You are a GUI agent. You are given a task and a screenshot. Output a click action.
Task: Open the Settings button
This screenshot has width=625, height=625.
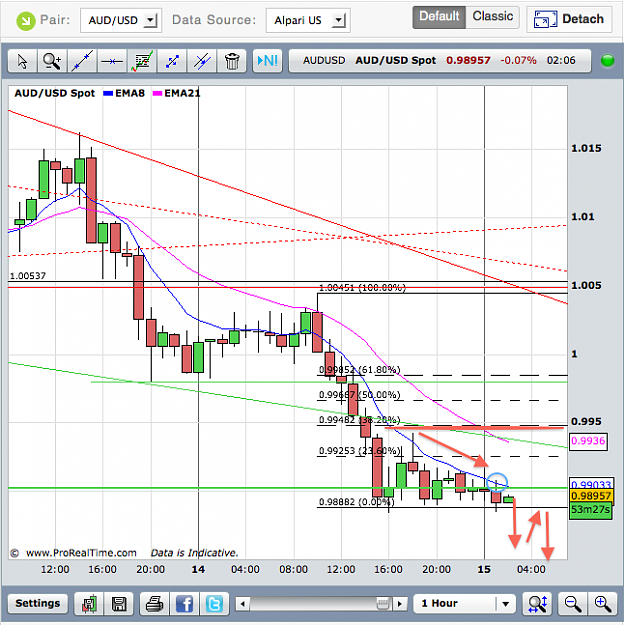pyautogui.click(x=38, y=603)
